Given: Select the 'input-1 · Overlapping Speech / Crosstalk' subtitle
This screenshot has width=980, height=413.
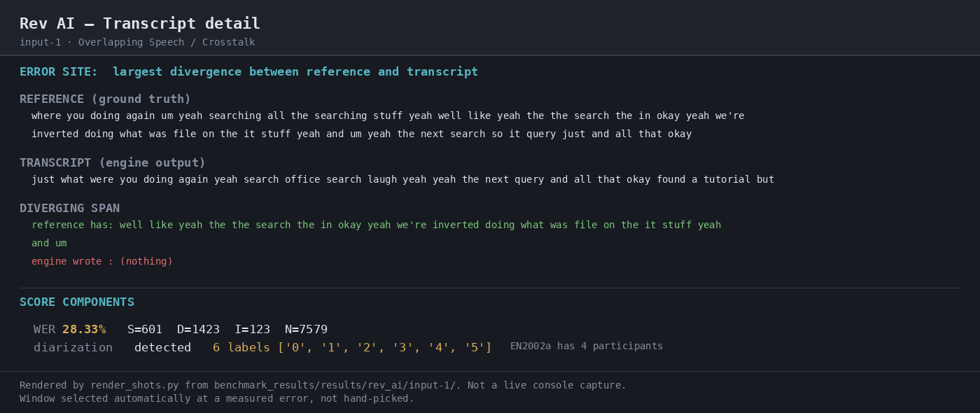Looking at the screenshot, I should click(x=137, y=43).
